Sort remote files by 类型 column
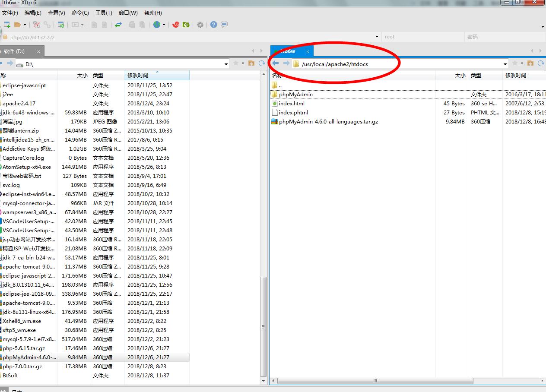The height and width of the screenshot is (392, 546). click(x=486, y=75)
